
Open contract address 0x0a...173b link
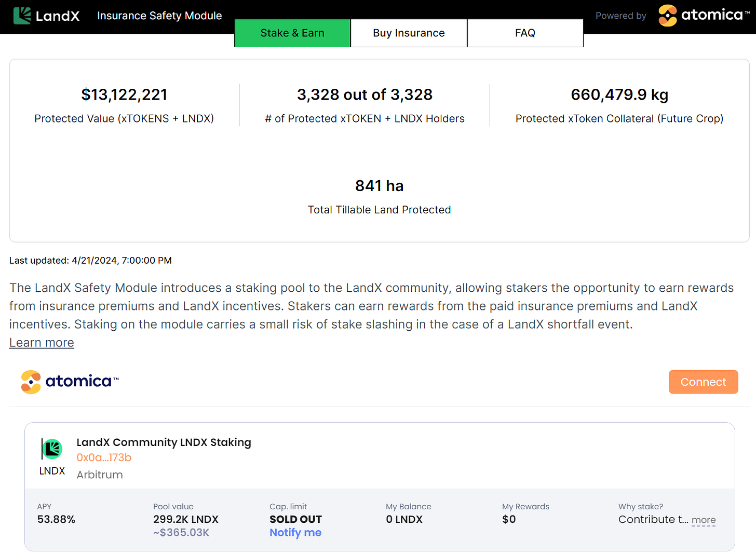click(x=104, y=457)
